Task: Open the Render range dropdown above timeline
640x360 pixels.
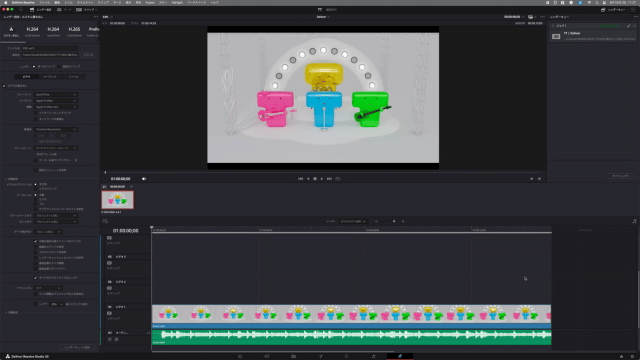Action: point(353,221)
